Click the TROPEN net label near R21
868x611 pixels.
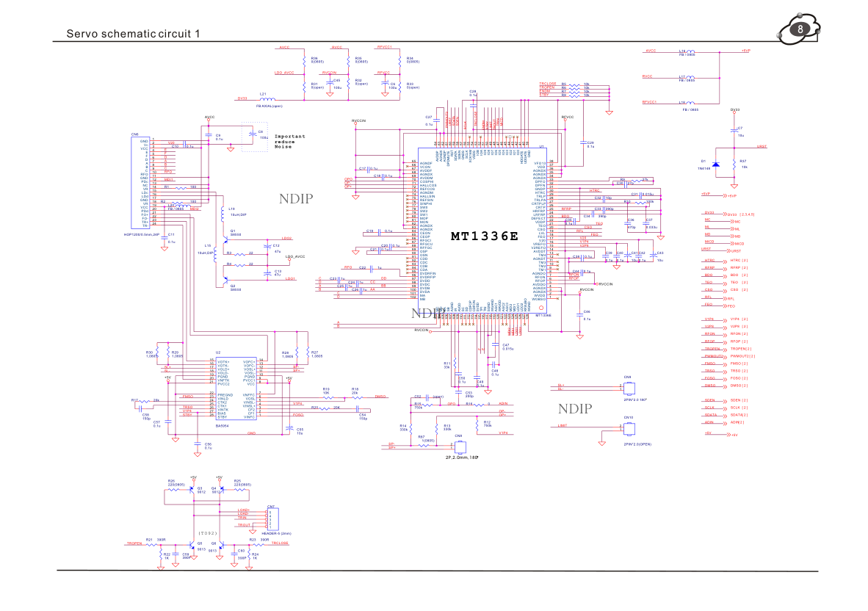point(133,543)
